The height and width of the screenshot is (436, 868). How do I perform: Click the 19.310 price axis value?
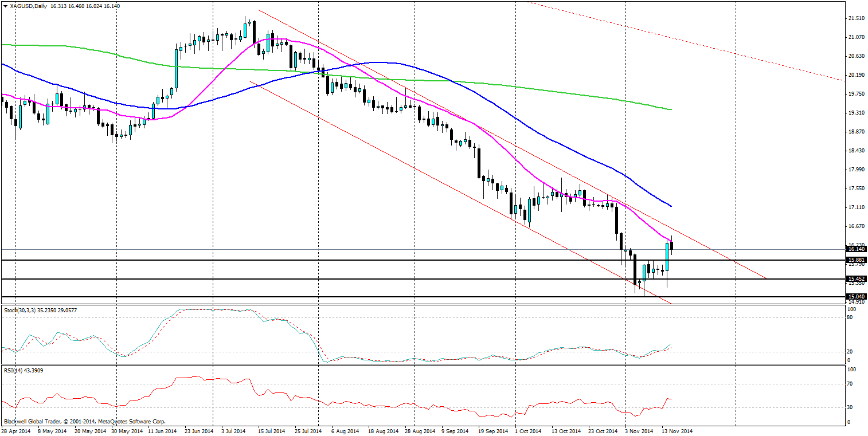point(857,113)
